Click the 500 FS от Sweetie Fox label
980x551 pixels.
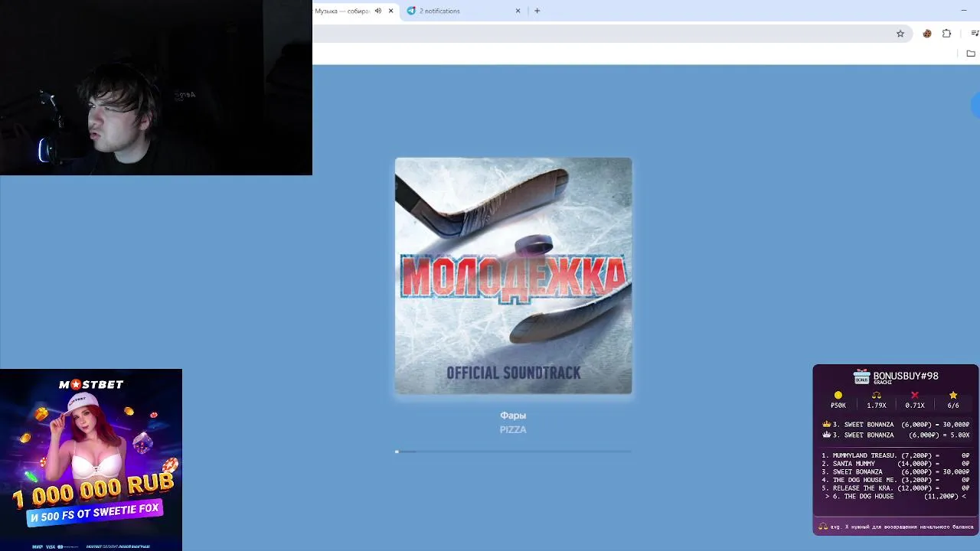(x=95, y=512)
